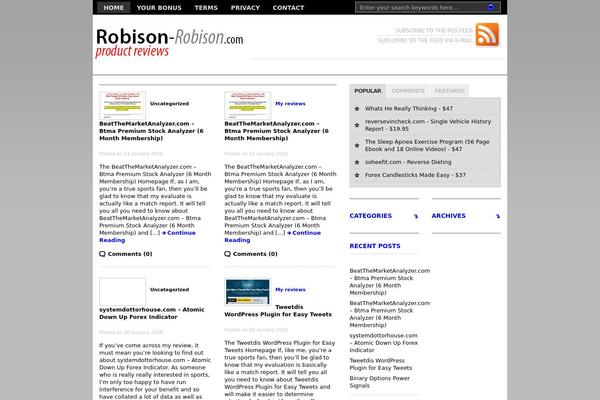Click Continue Reading on second post
Viewport: 600px width, 400px height.
[x=272, y=237]
